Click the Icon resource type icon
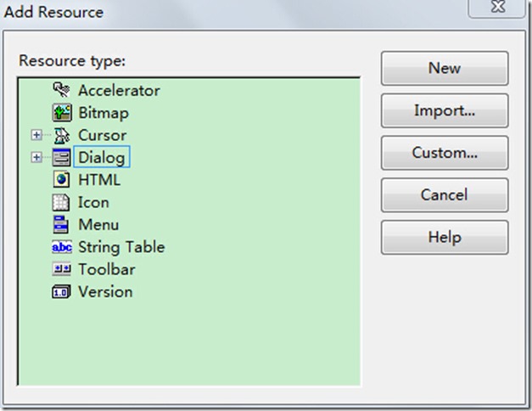532x411 pixels. [61, 202]
